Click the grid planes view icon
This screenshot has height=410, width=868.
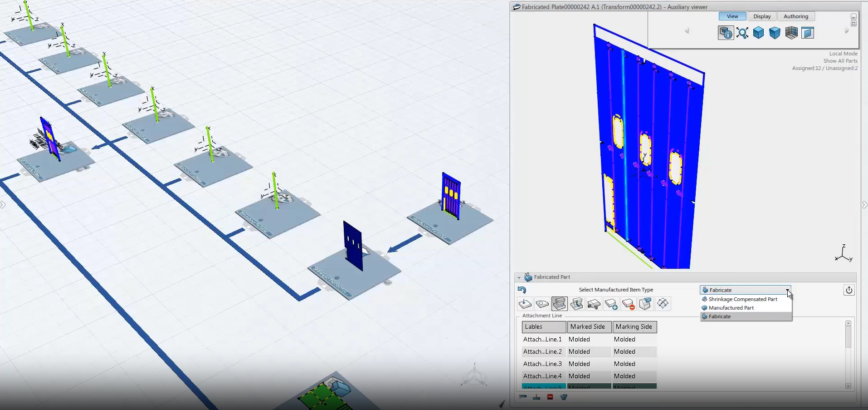791,33
